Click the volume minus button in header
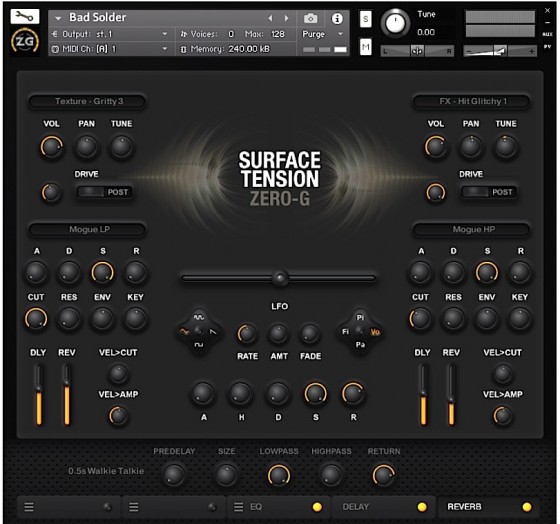The height and width of the screenshot is (524, 560). (469, 52)
